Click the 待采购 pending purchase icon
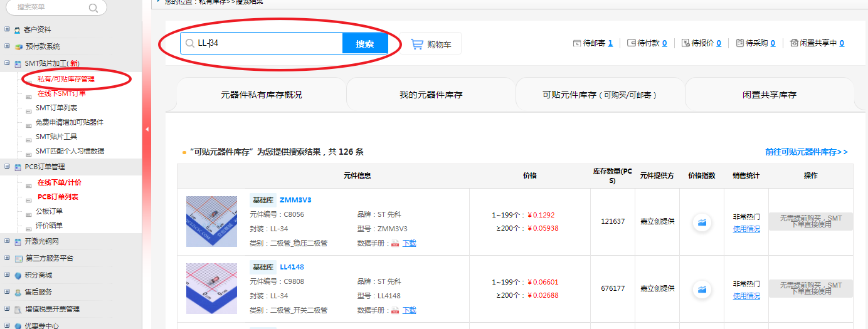Screen dimensions: 868x329 [x=740, y=43]
